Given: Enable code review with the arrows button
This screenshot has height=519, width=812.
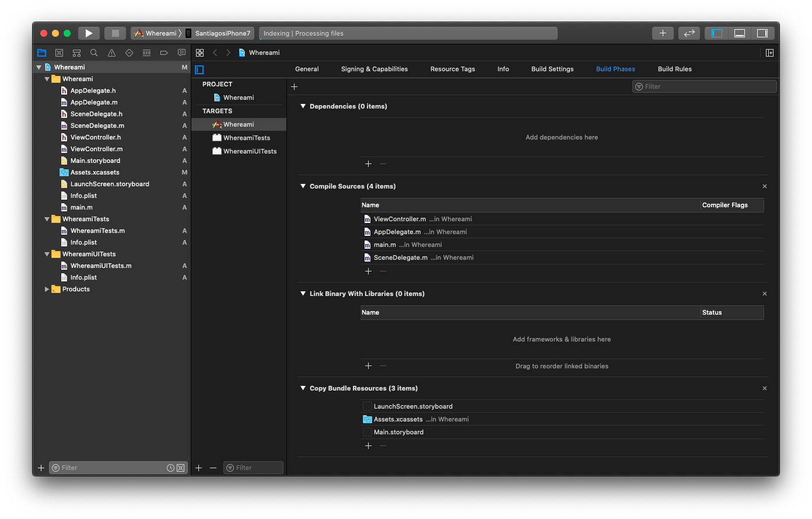Looking at the screenshot, I should coord(689,33).
